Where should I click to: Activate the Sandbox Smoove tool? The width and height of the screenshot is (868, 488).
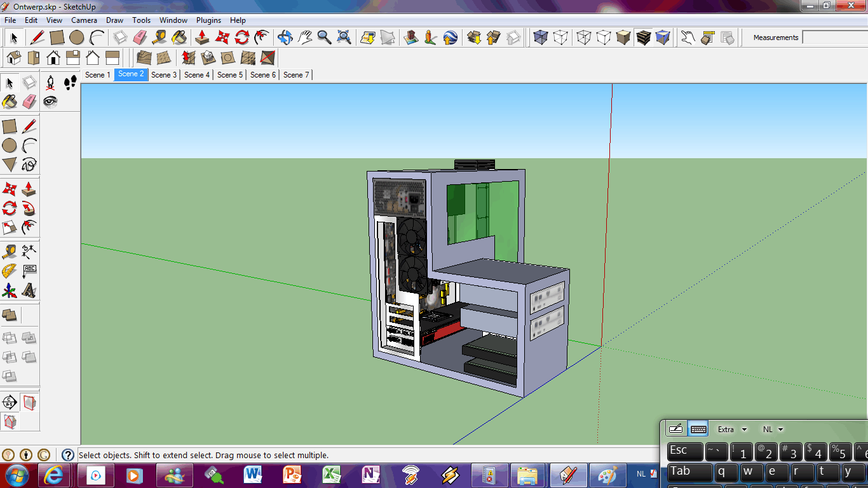pos(188,58)
